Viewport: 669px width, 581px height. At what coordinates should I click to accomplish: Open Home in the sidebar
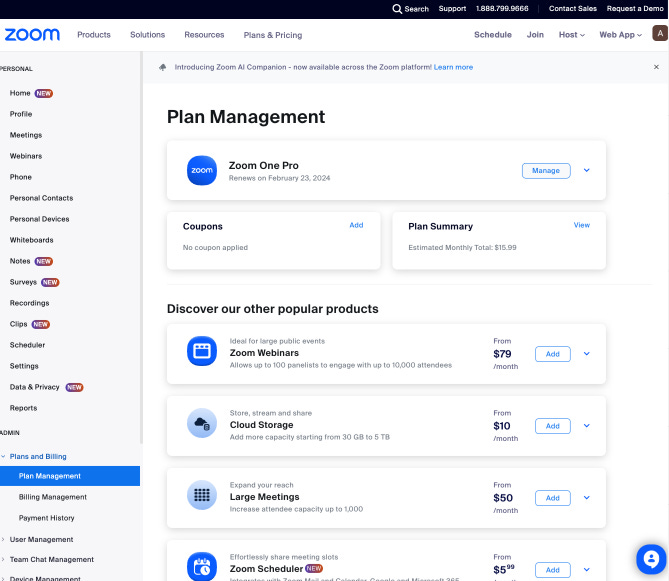(x=20, y=93)
